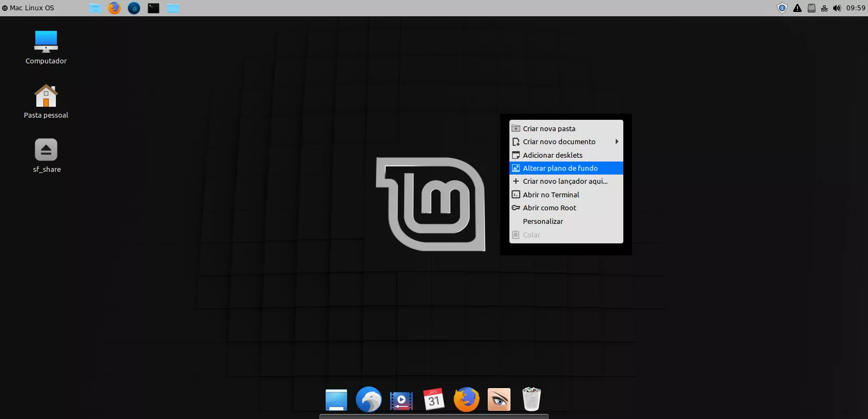Select the Computador desktop icon
The height and width of the screenshot is (419, 868).
[46, 41]
